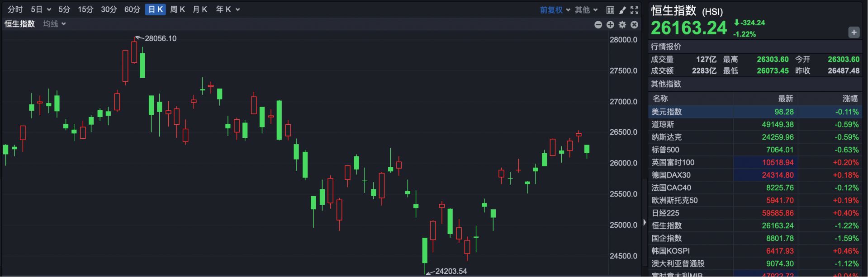Expand the 5日 period dropdown
The image size is (868, 277).
point(41,9)
